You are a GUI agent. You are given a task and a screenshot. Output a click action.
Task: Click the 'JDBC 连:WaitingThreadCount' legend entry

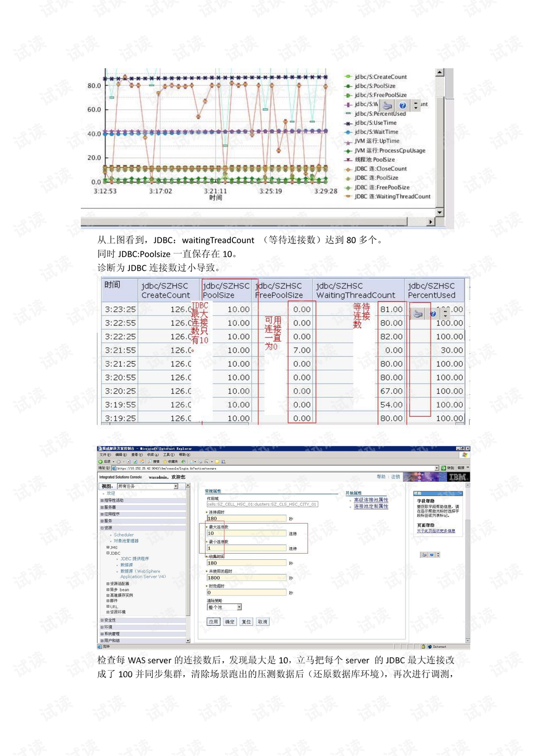[388, 196]
